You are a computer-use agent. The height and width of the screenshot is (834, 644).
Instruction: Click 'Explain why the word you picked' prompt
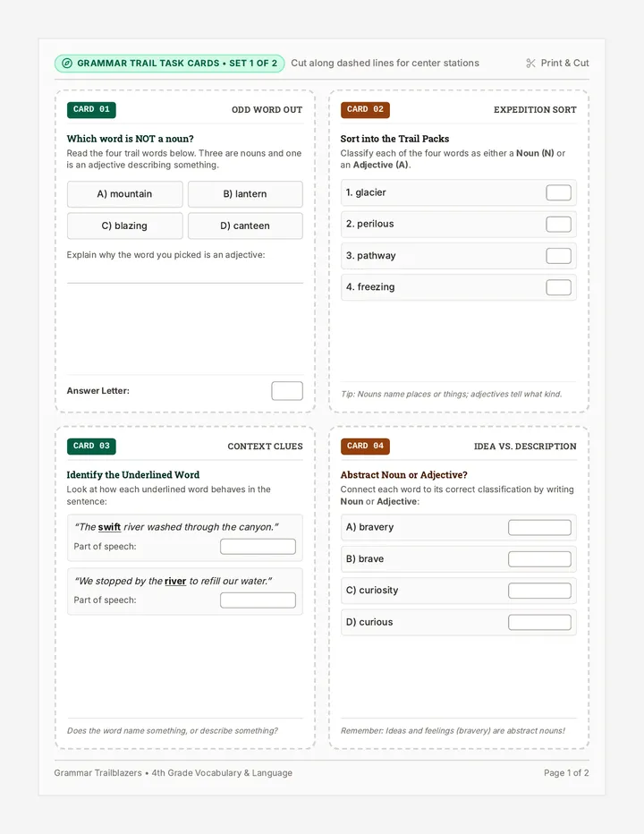point(165,255)
